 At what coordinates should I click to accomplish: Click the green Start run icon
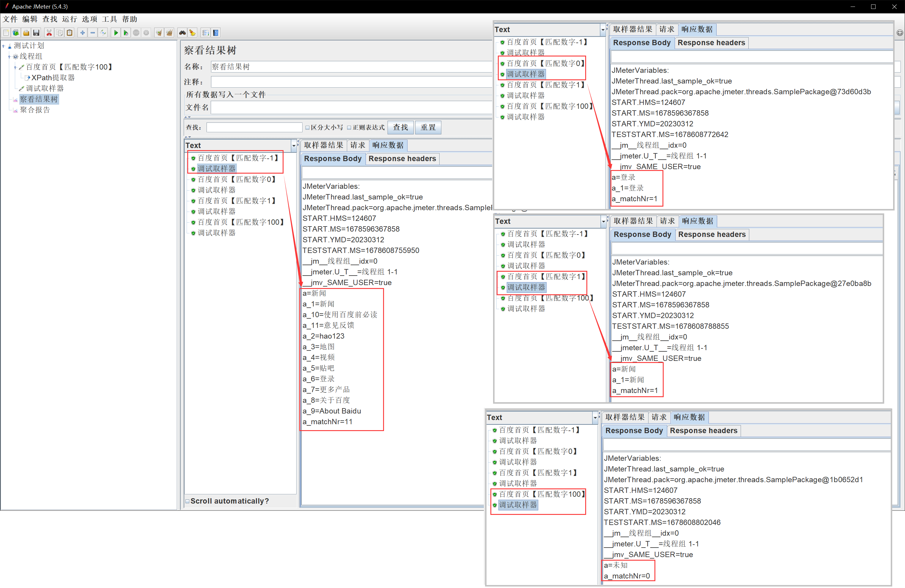coord(116,33)
